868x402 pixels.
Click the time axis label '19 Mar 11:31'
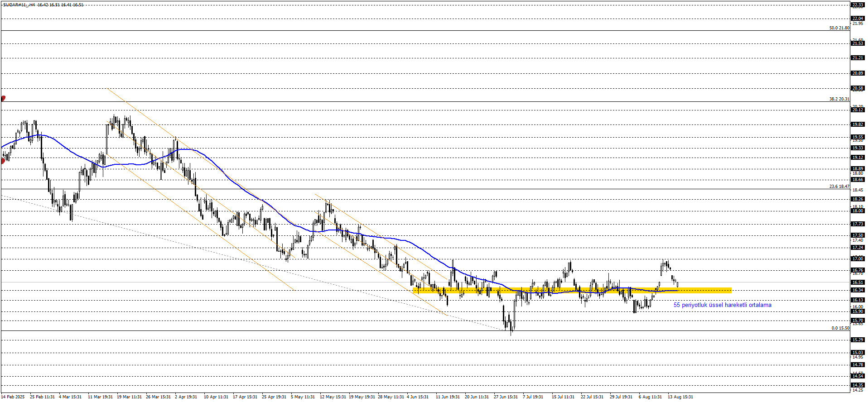pyautogui.click(x=129, y=397)
